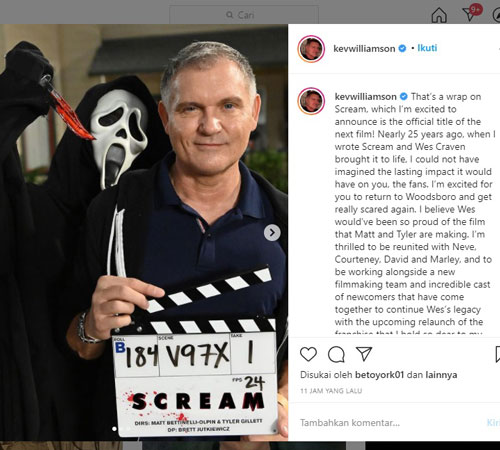Open header profile avatar of kevwilliamson
Screen dimensions: 500x450
pyautogui.click(x=311, y=49)
